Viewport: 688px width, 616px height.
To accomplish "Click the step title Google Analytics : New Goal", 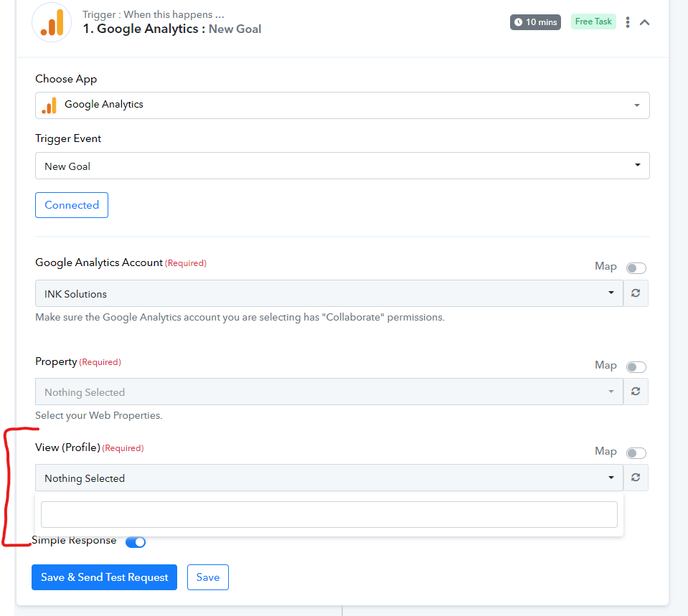I will click(x=172, y=29).
